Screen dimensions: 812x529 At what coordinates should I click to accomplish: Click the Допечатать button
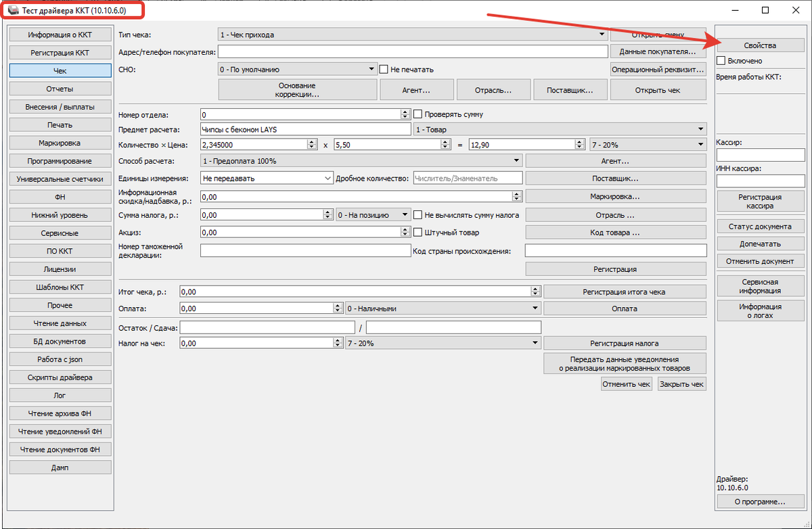[760, 244]
